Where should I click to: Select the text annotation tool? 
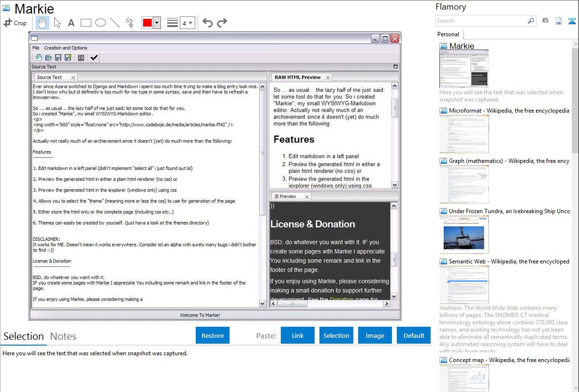pyautogui.click(x=71, y=23)
